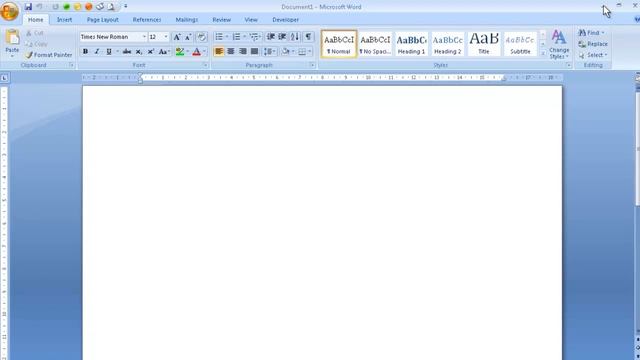Switch to Developer tab
This screenshot has width=640, height=360.
pyautogui.click(x=286, y=20)
